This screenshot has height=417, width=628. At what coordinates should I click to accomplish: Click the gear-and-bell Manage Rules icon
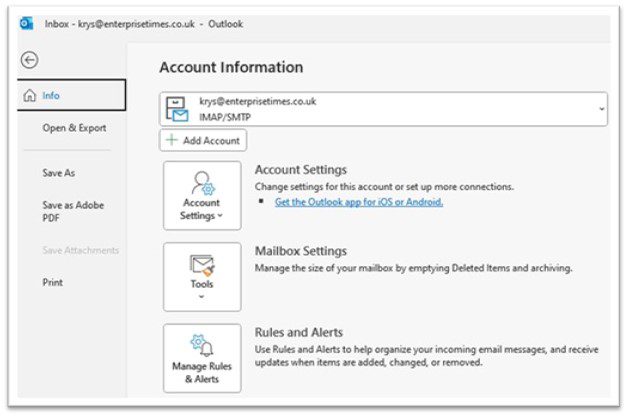click(202, 345)
